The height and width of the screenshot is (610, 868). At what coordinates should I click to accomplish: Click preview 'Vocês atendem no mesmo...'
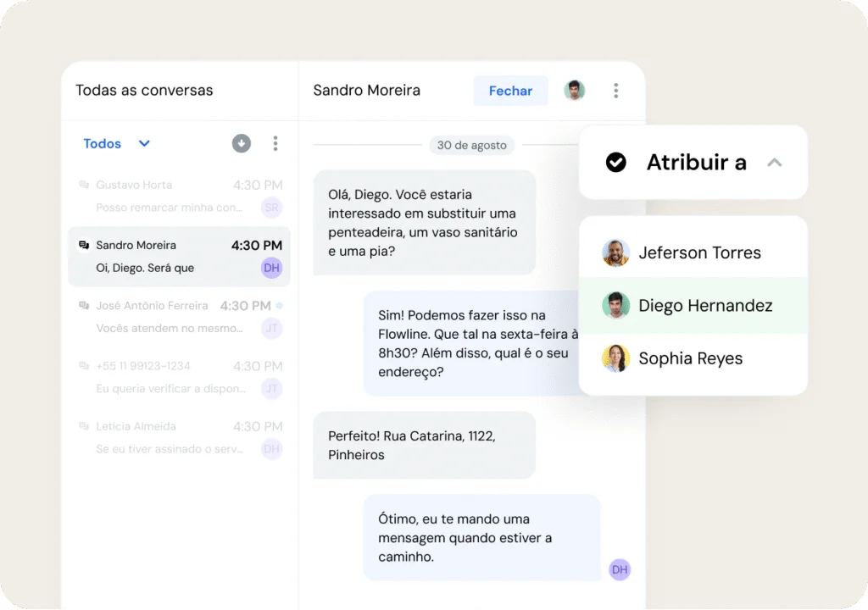pyautogui.click(x=170, y=328)
